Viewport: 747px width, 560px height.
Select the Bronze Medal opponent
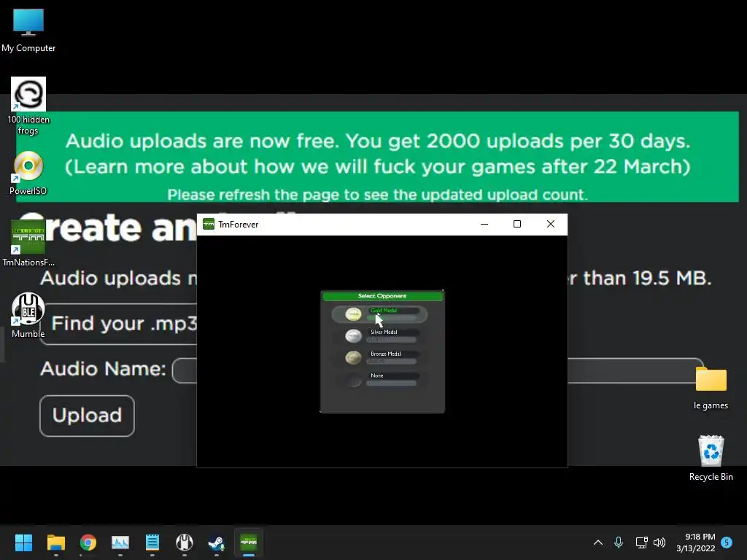coord(379,358)
